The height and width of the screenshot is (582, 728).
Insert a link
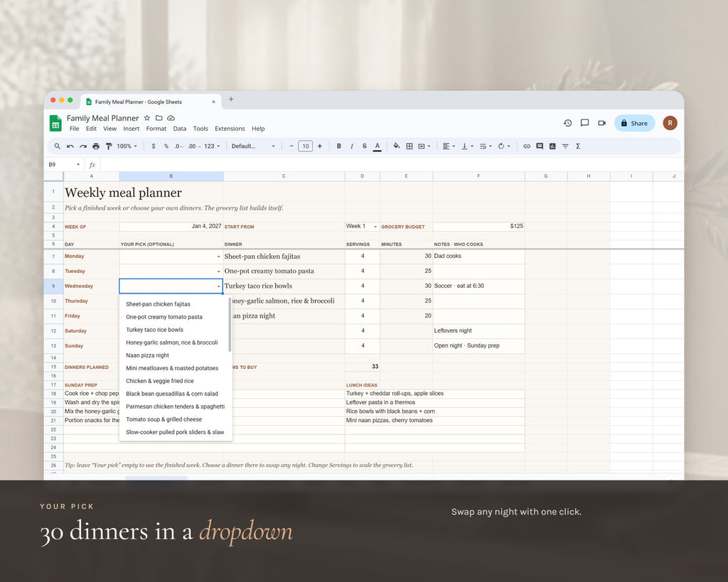(527, 146)
